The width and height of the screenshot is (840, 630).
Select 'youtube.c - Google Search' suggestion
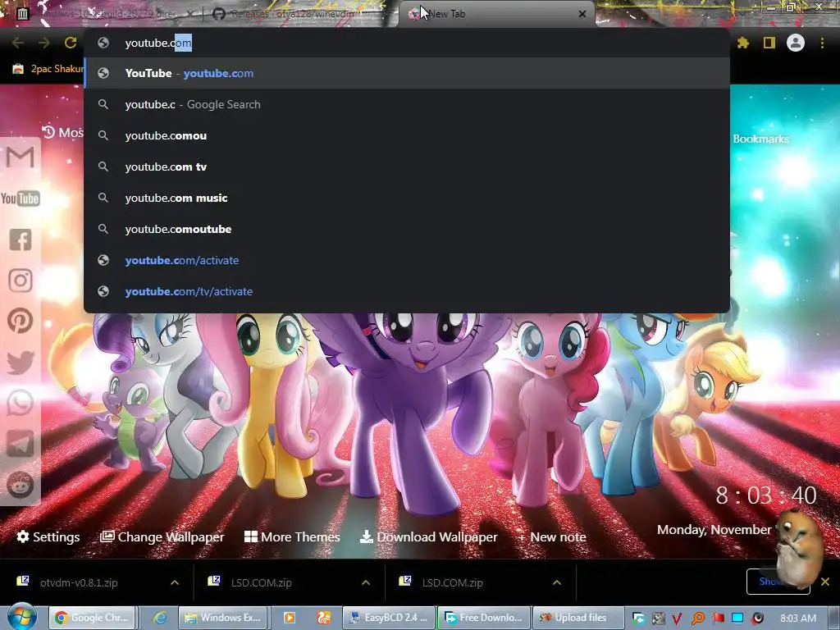point(407,104)
